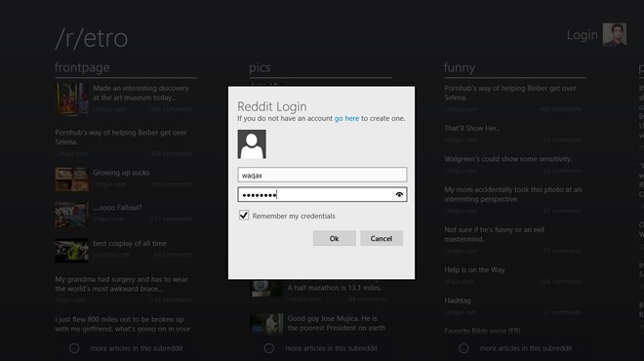Click the Login text at top right
The height and width of the screenshot is (361, 644).
click(x=582, y=35)
